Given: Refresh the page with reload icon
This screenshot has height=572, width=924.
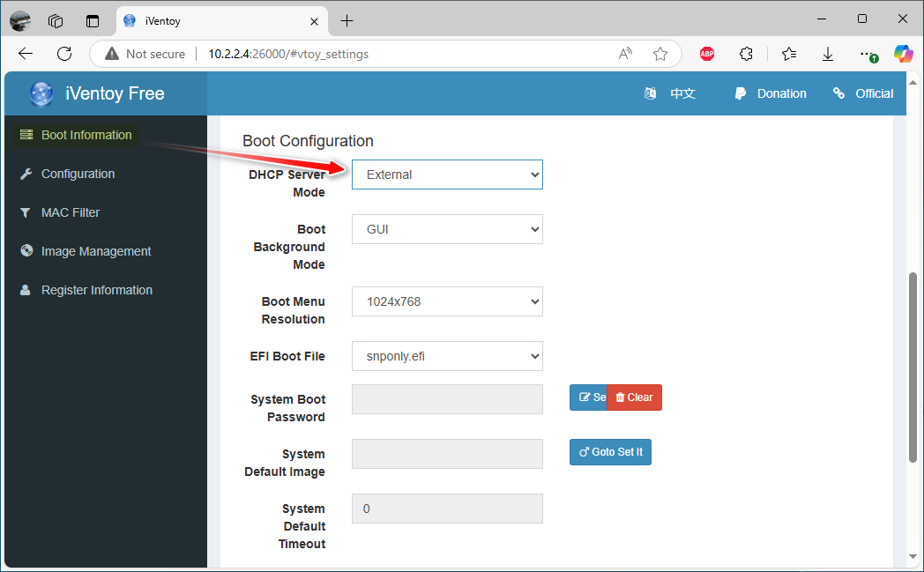Looking at the screenshot, I should pyautogui.click(x=64, y=54).
